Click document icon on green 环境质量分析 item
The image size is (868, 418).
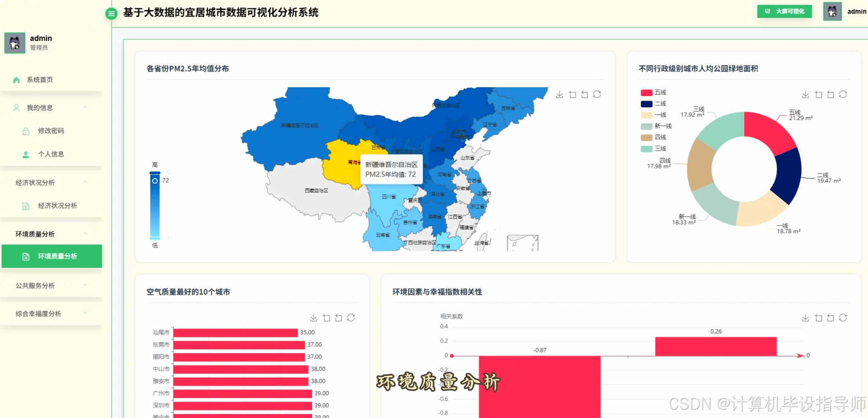coord(26,257)
